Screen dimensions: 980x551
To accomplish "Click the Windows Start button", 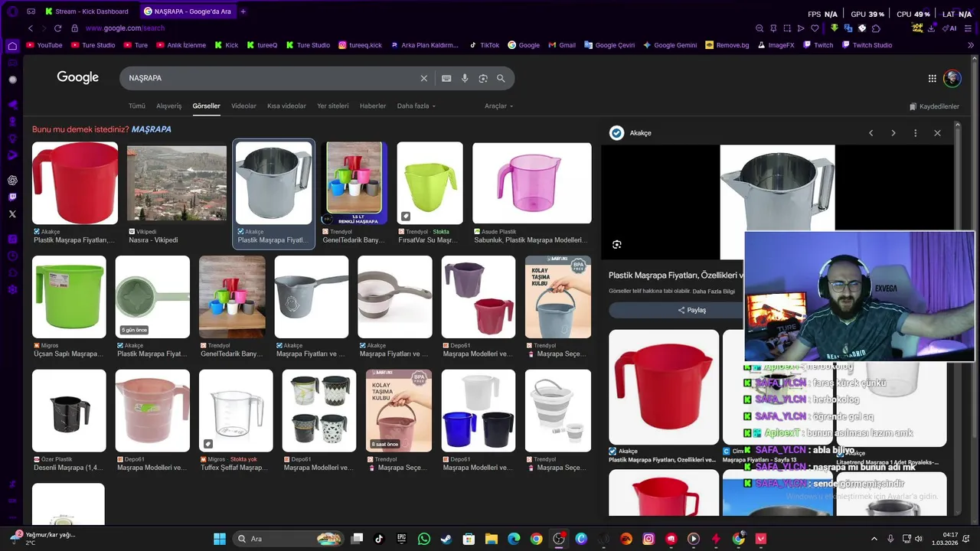I will (219, 539).
